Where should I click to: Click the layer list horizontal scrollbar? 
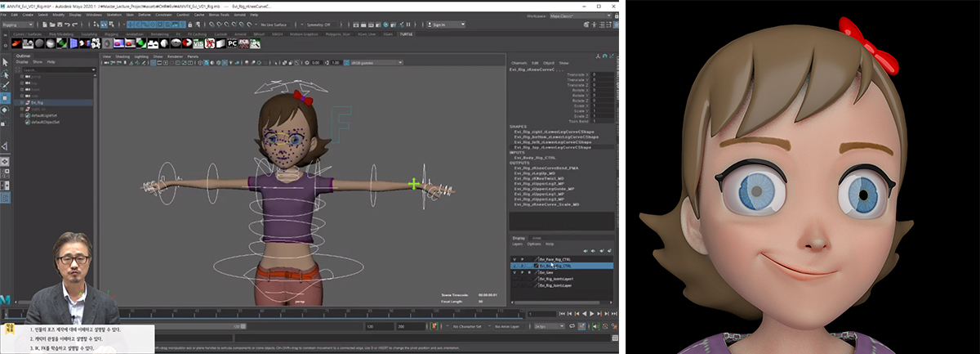point(557,302)
